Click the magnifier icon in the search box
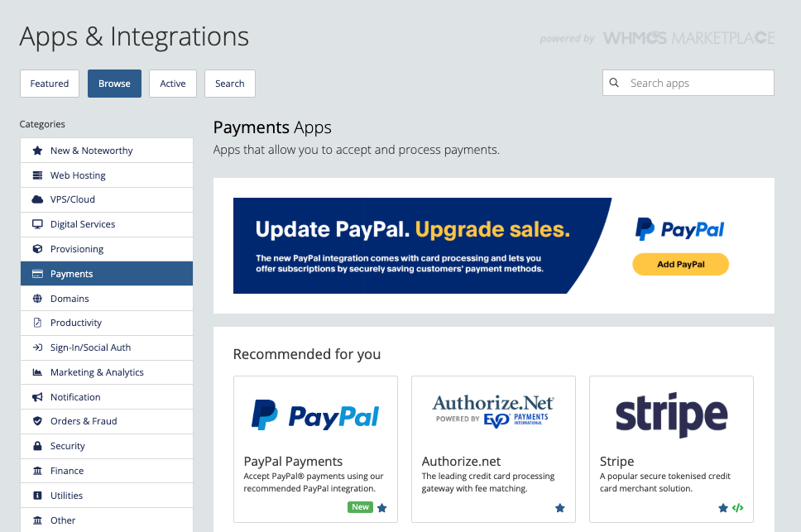The width and height of the screenshot is (801, 532). coord(614,83)
